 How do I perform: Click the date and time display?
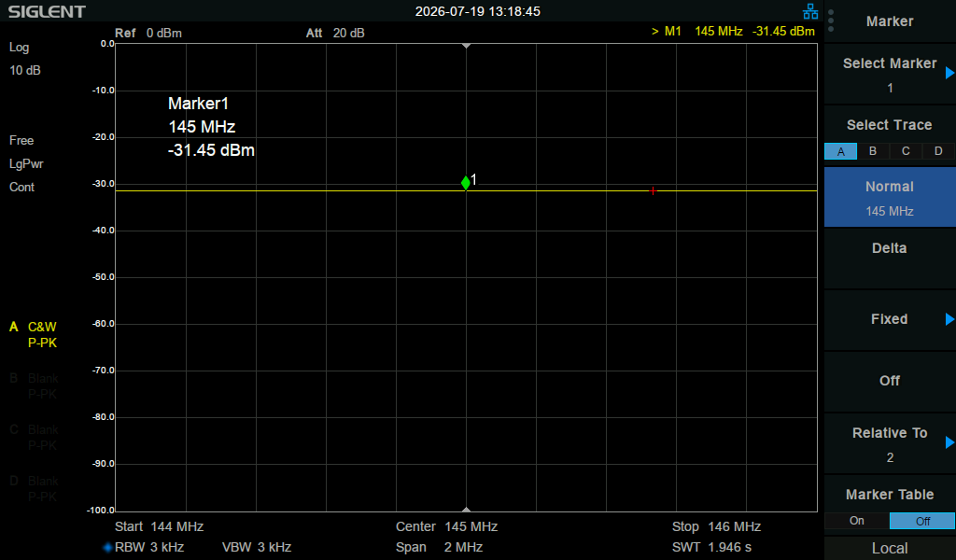(x=477, y=11)
